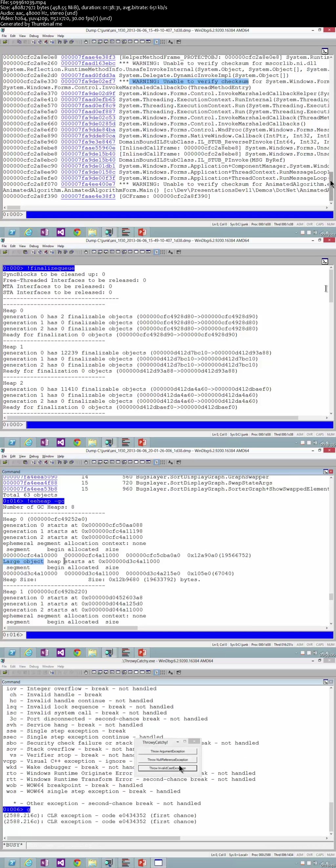Click the hand Break icon in the !eeheap window toolbar
This screenshot has height=868, width=336.
pos(86,462)
